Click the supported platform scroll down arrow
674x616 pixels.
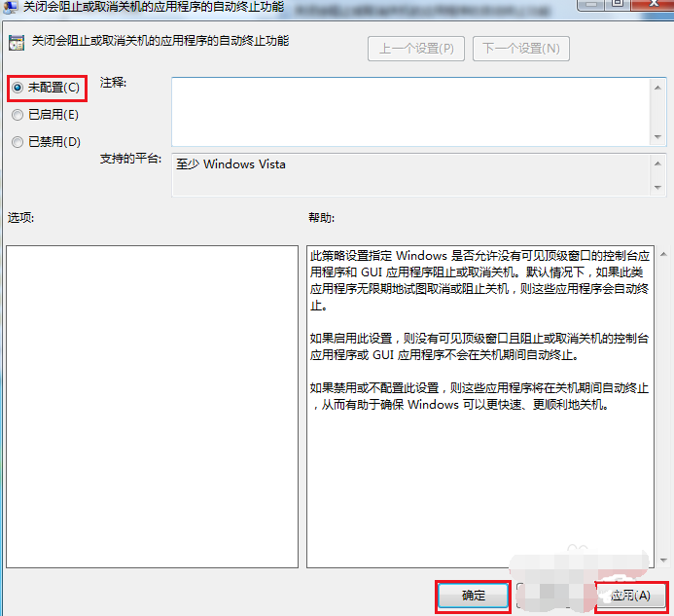tap(657, 188)
